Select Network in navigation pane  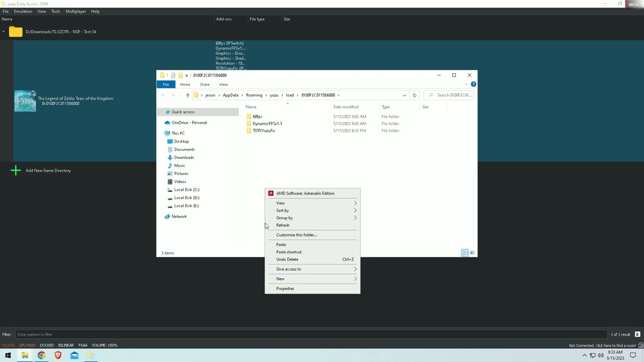coord(179,217)
